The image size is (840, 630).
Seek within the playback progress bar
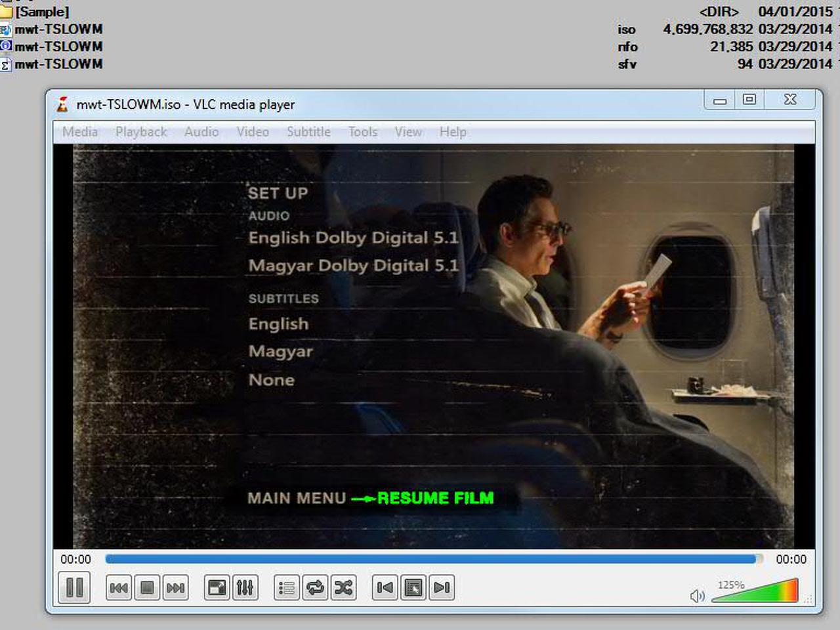[434, 559]
